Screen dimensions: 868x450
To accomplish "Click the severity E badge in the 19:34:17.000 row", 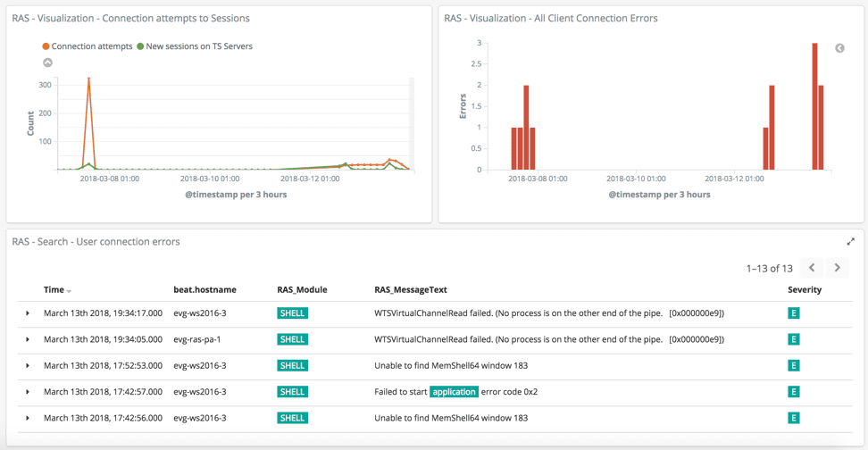I will point(793,313).
